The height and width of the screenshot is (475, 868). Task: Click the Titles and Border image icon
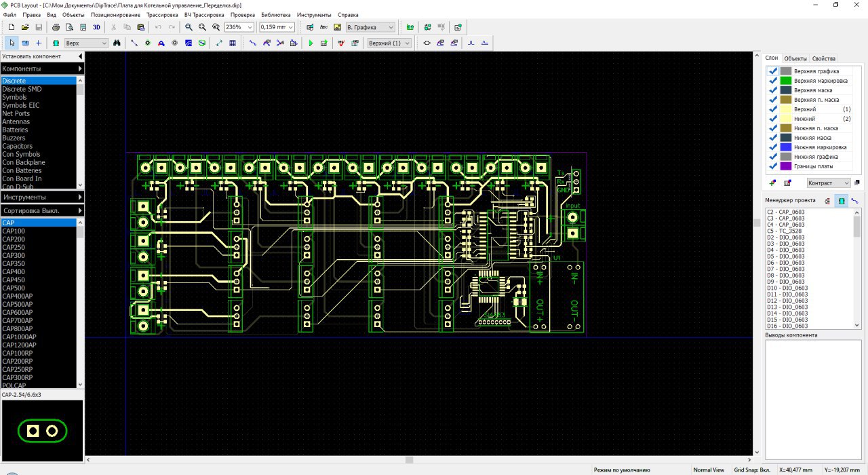click(337, 27)
